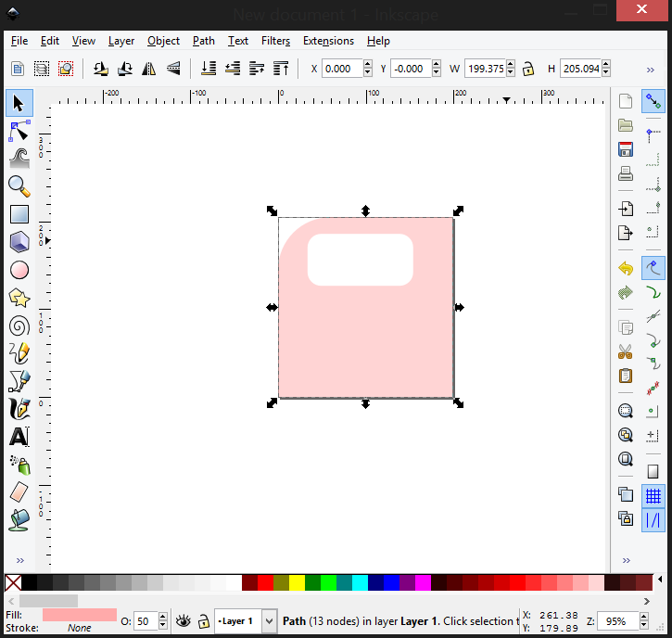The width and height of the screenshot is (672, 638).
Task: Open the Edit menu
Action: [50, 41]
